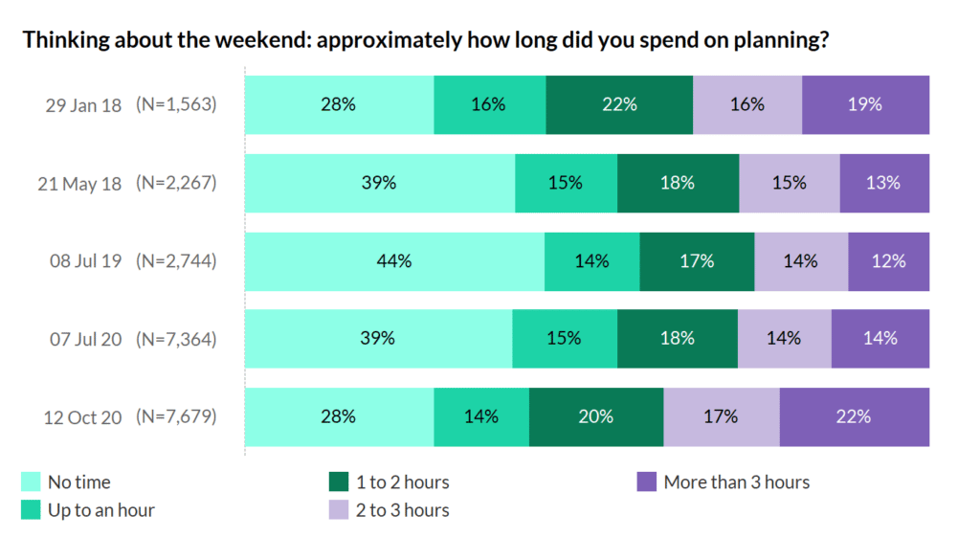980x560 pixels.
Task: Click the No time legend color swatch
Action: pyautogui.click(x=31, y=482)
